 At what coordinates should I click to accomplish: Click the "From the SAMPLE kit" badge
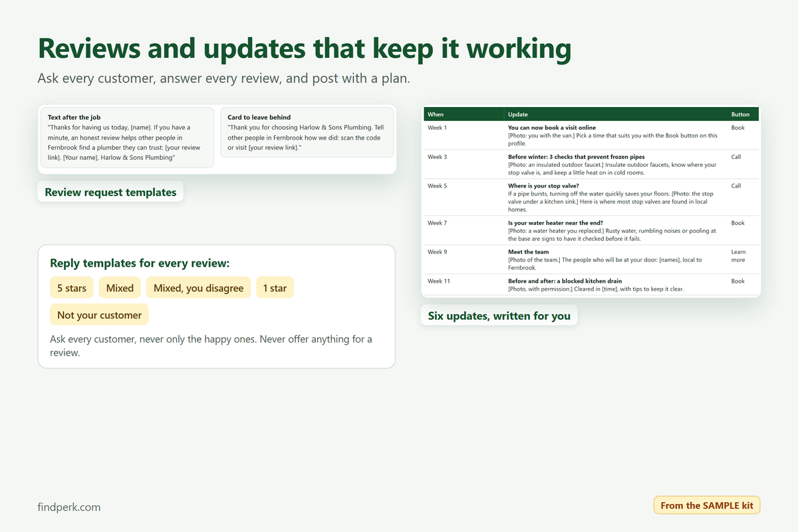[x=707, y=505]
